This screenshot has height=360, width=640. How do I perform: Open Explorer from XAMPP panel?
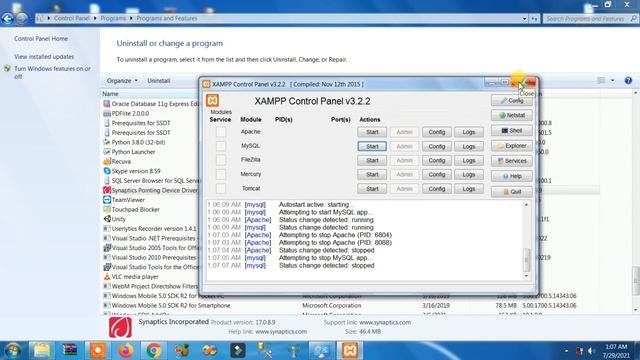click(512, 146)
